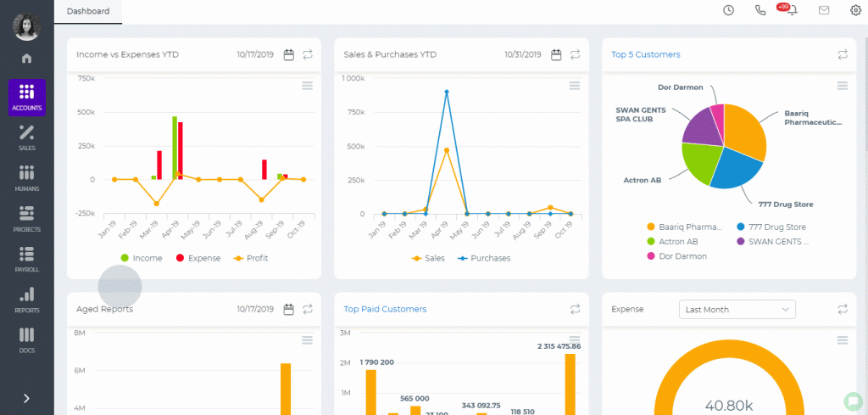The width and height of the screenshot is (868, 415).
Task: Open the Sales module icon
Action: pos(26,137)
